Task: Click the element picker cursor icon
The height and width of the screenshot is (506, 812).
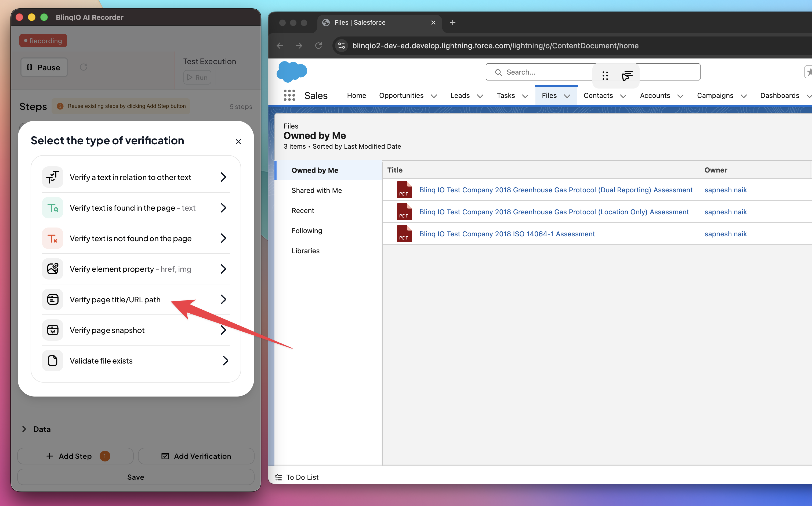Action: [x=627, y=76]
